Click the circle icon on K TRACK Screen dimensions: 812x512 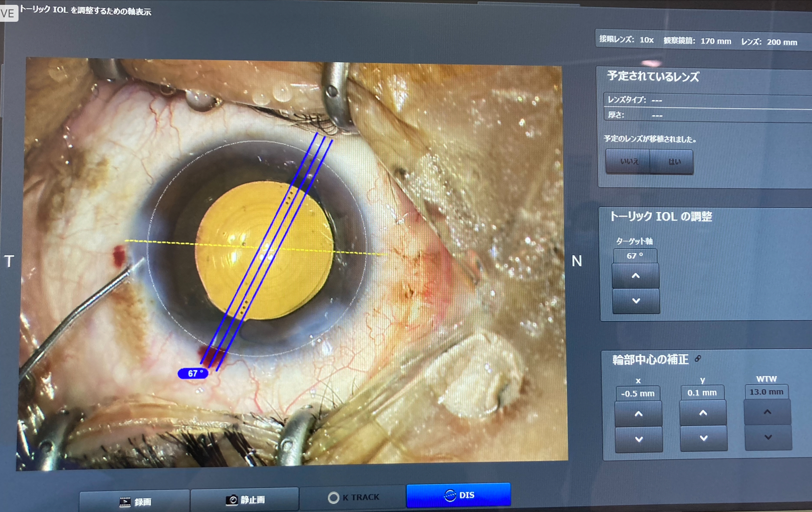click(x=333, y=498)
